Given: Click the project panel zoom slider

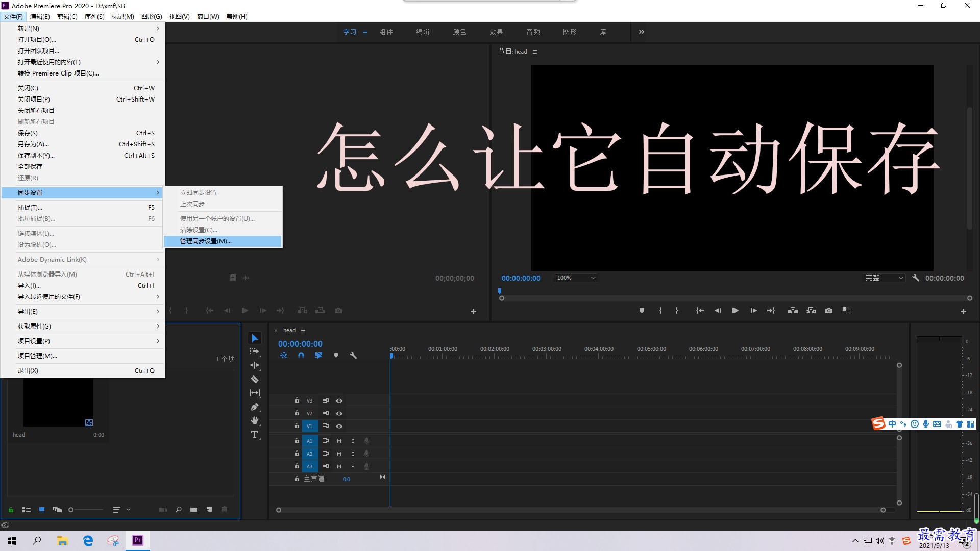Looking at the screenshot, I should click(86, 509).
